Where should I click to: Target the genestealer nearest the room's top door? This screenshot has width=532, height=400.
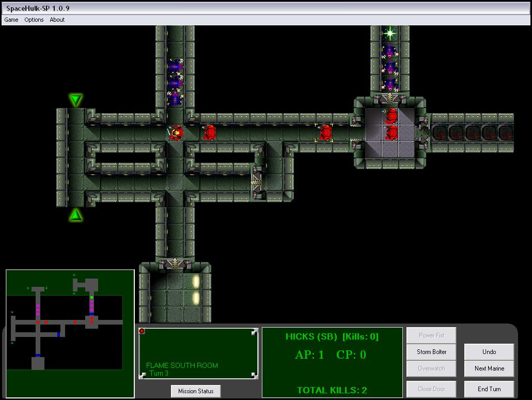[390, 84]
